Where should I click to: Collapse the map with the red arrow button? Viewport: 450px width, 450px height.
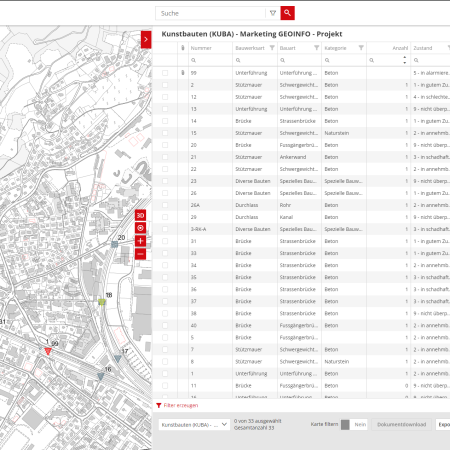click(146, 39)
